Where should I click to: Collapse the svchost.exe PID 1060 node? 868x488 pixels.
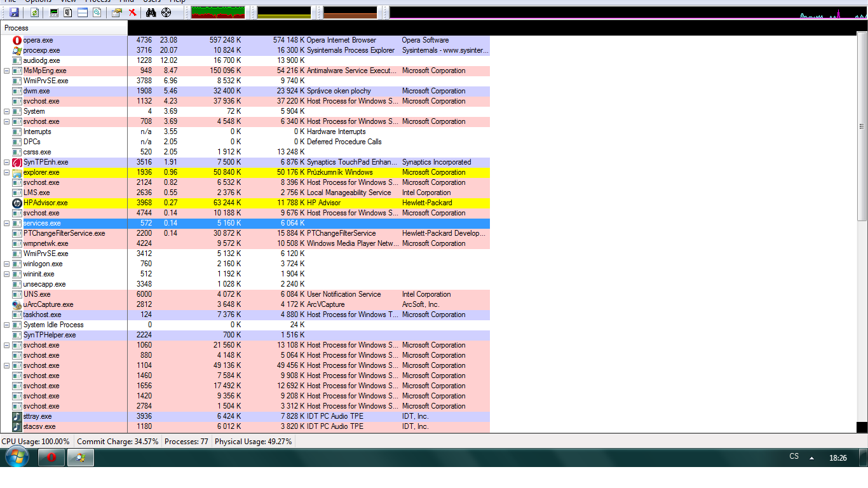tap(7, 345)
